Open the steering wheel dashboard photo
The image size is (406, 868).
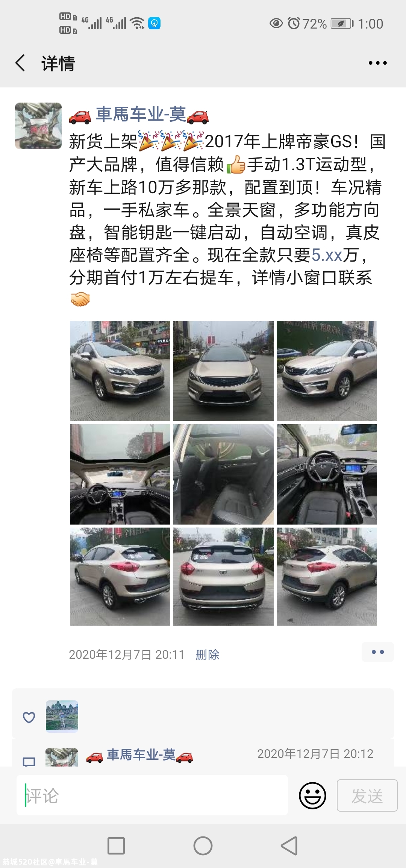pyautogui.click(x=327, y=474)
